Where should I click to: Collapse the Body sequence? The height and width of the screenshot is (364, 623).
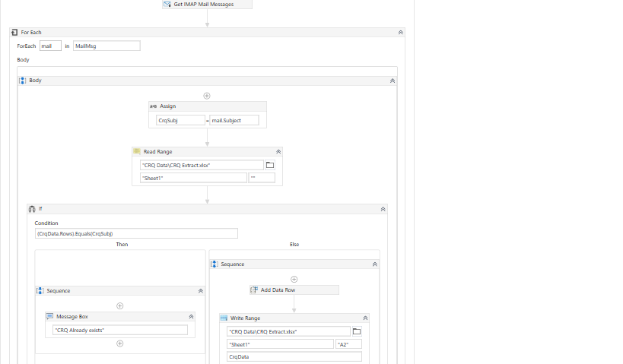pyautogui.click(x=393, y=81)
